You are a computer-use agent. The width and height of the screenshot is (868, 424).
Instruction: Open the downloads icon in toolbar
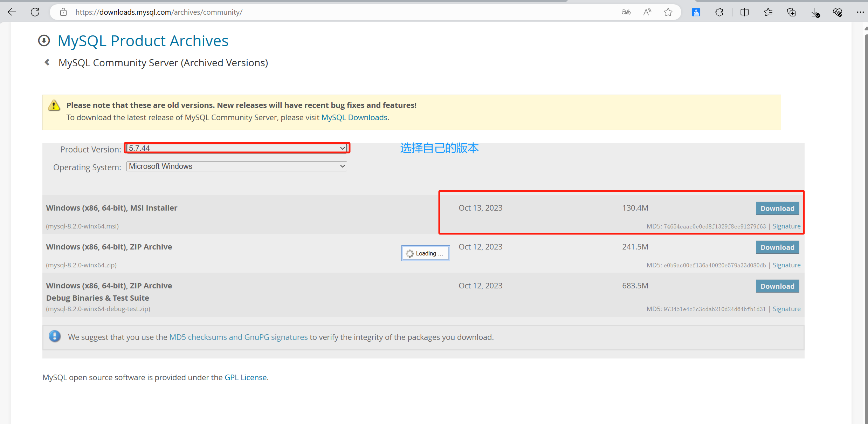pos(815,13)
